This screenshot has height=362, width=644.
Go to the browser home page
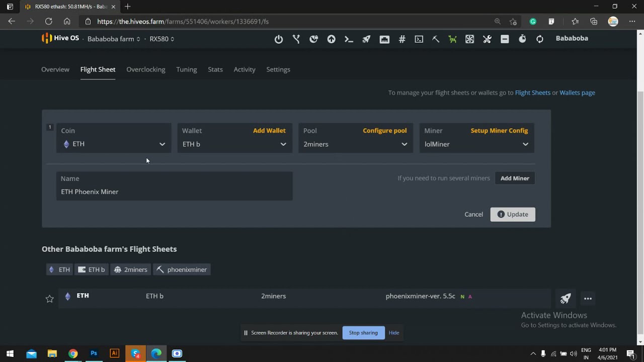pos(67,21)
